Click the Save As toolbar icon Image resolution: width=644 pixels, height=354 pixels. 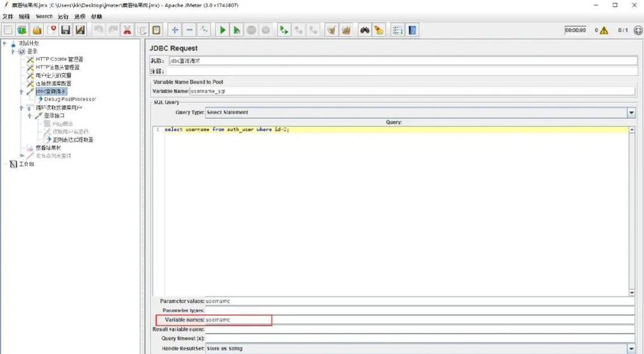[x=81, y=30]
